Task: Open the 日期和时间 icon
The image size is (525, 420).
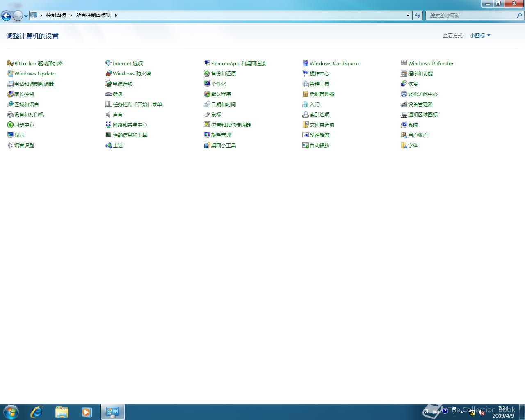Action: coord(207,104)
